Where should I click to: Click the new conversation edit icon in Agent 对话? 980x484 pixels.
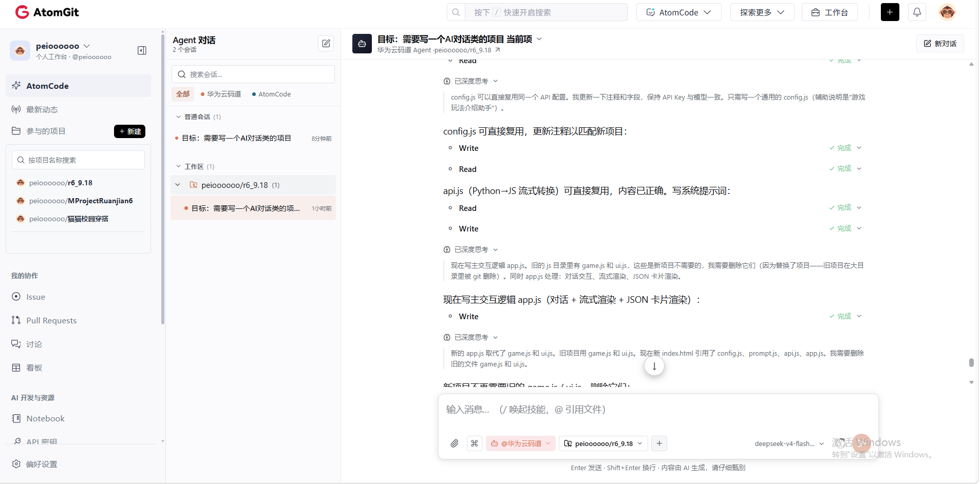(326, 43)
